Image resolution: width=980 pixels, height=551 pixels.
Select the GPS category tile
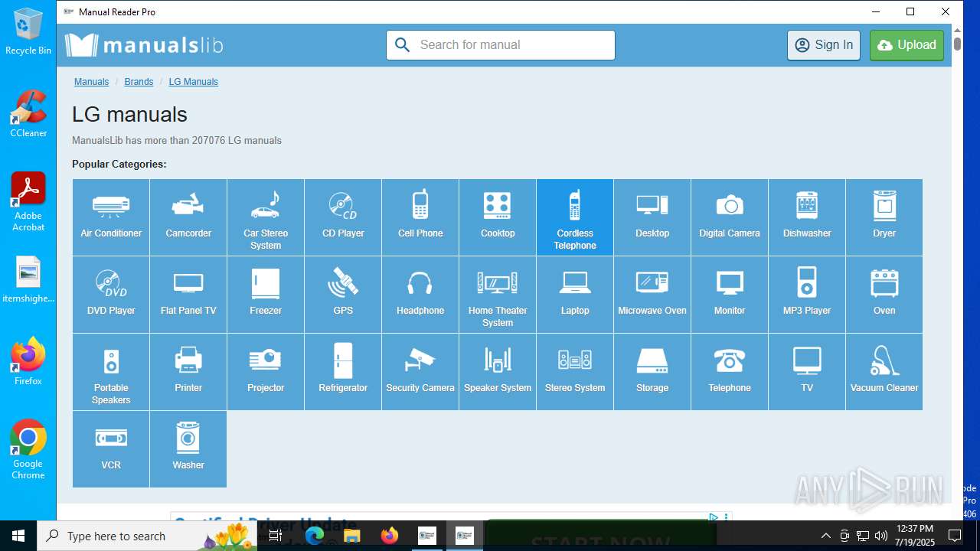tap(343, 295)
